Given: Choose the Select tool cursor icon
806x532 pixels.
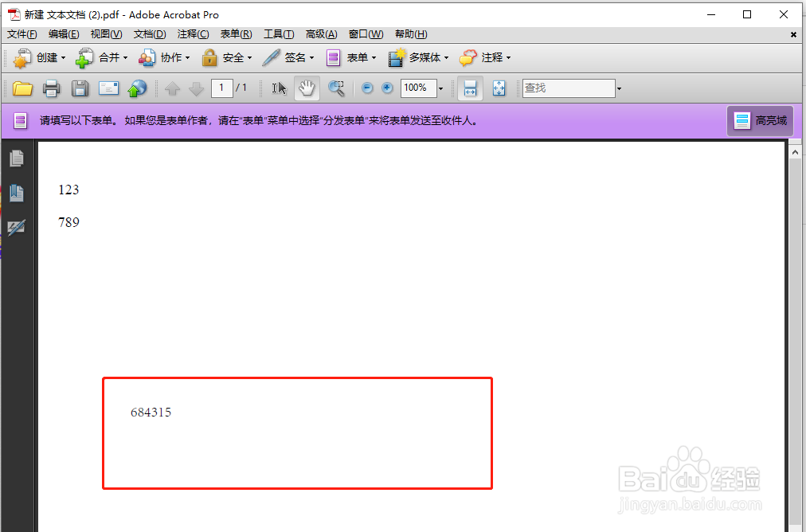Looking at the screenshot, I should point(279,88).
